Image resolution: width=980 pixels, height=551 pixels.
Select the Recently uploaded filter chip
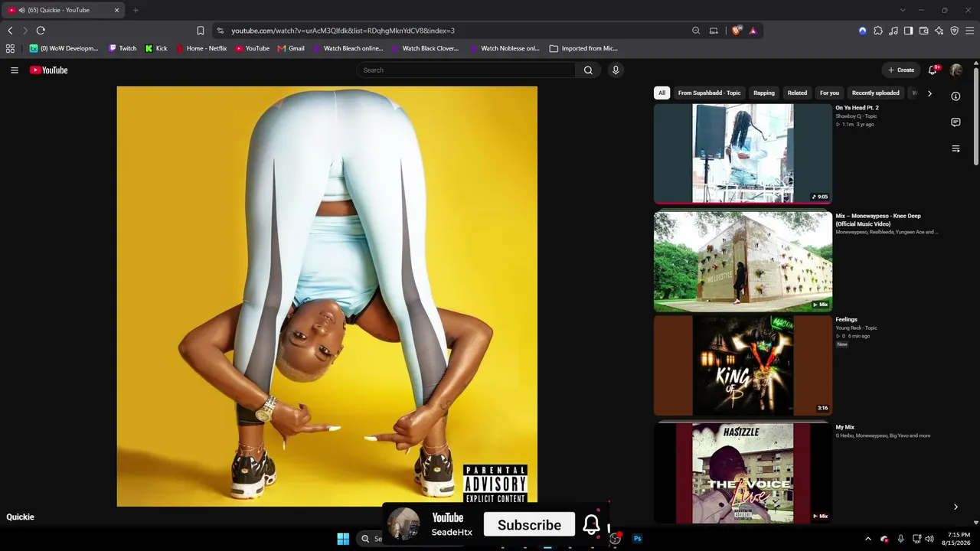(876, 93)
